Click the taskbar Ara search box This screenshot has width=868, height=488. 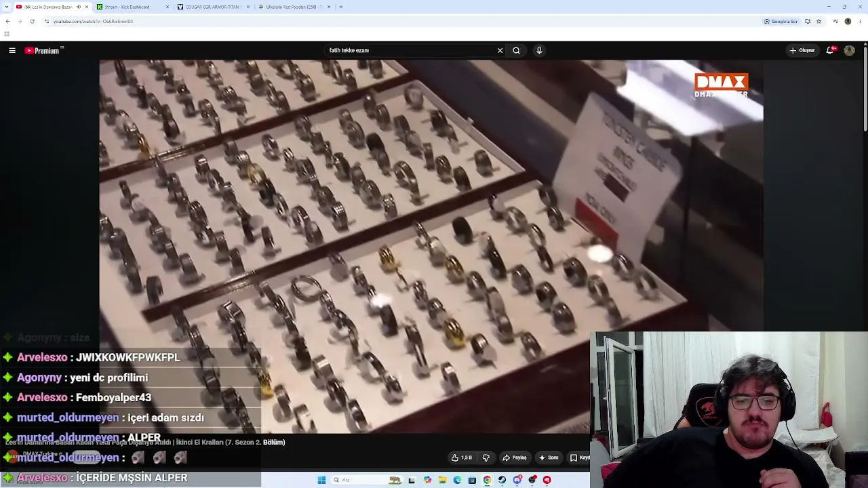366,480
